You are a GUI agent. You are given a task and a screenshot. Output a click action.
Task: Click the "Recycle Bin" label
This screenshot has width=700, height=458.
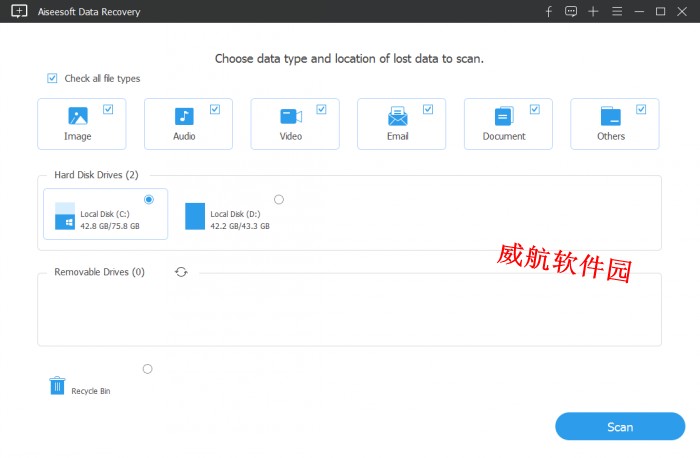click(91, 391)
